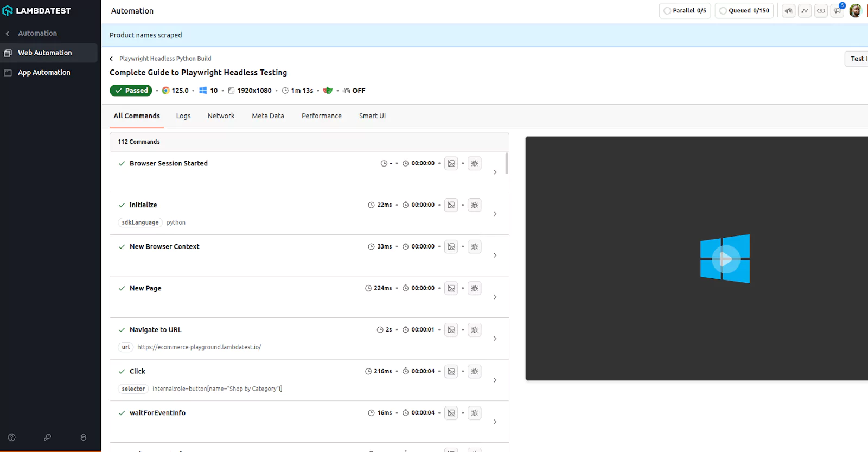This screenshot has height=452, width=868.
Task: Switch to All Commands tab
Action: pos(137,116)
